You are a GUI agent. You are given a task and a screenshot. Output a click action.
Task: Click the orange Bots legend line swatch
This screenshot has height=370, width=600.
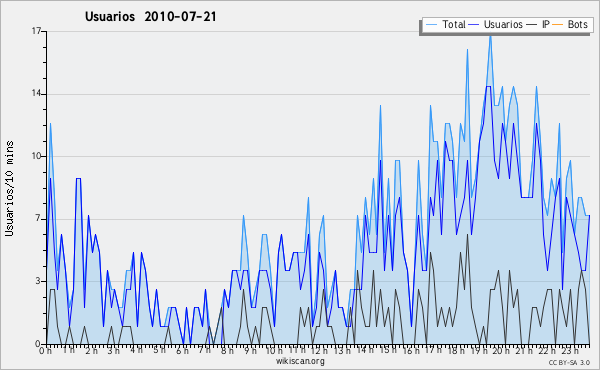click(558, 25)
